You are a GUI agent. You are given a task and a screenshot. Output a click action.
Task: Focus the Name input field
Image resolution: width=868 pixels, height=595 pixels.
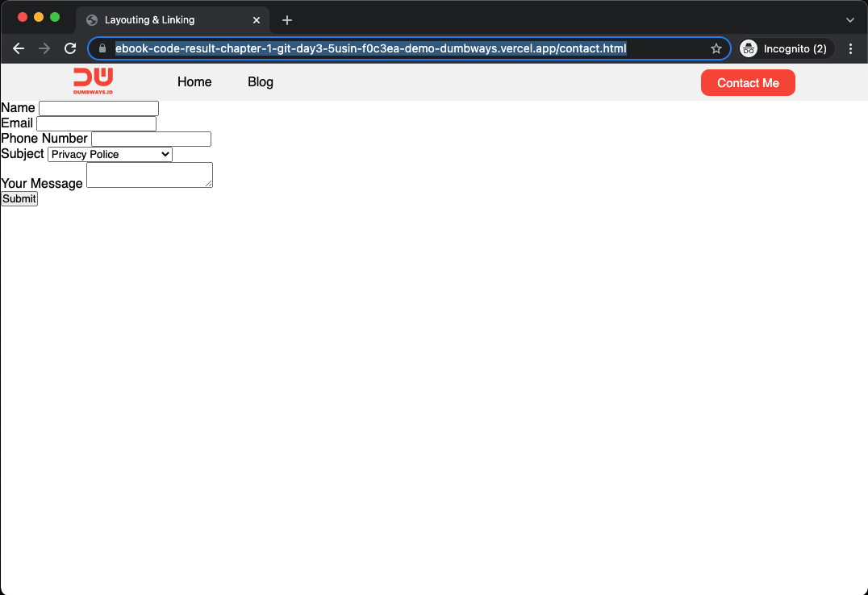point(98,109)
